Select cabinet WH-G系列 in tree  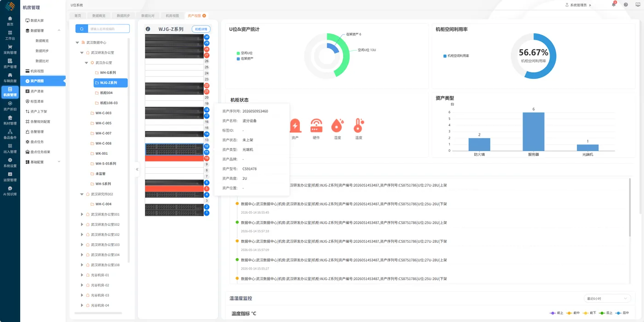108,73
